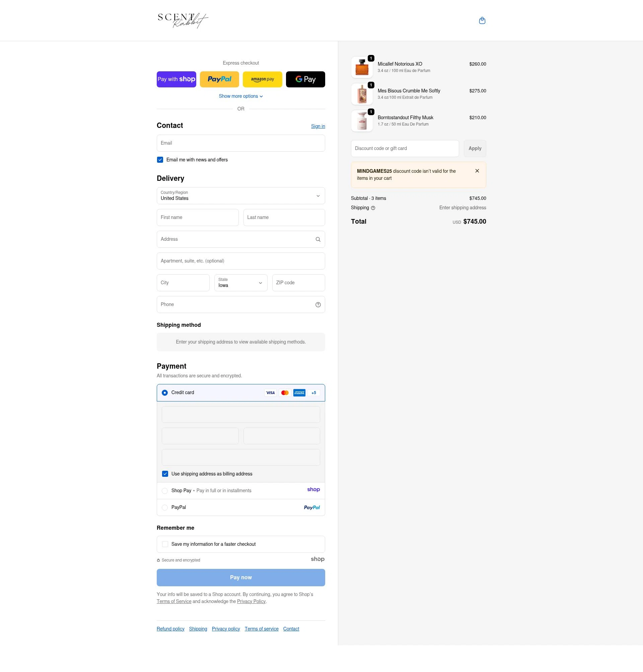Enable save my information for faster checkout

point(165,544)
